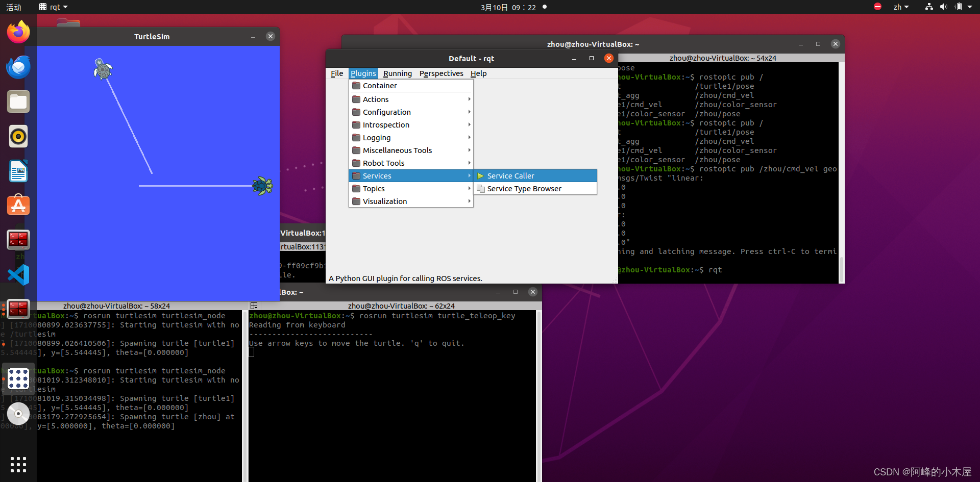Expand the Configuration submenu arrow

(469, 112)
